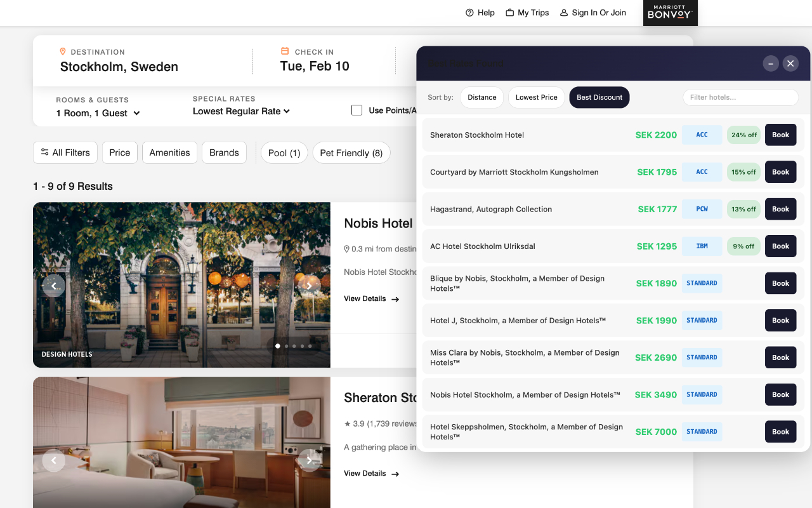Book the Sheraton Stockholm Hotel
This screenshot has width=812, height=508.
click(780, 135)
